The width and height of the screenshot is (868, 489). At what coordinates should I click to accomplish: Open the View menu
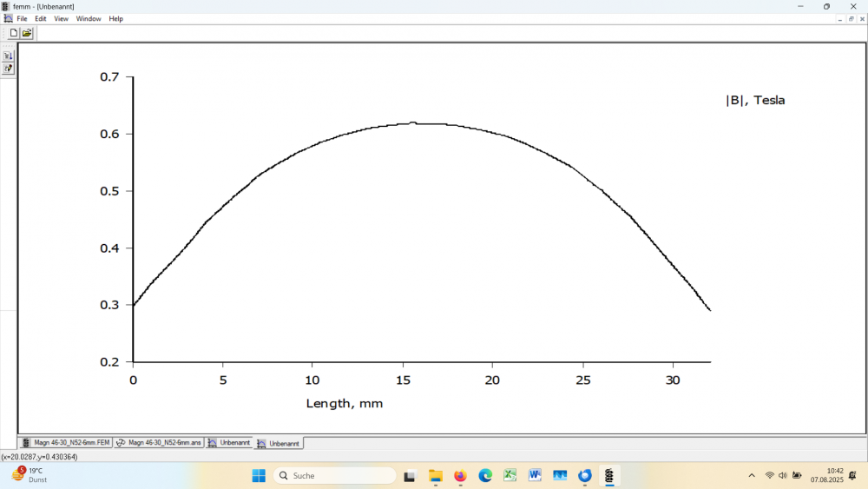click(61, 18)
